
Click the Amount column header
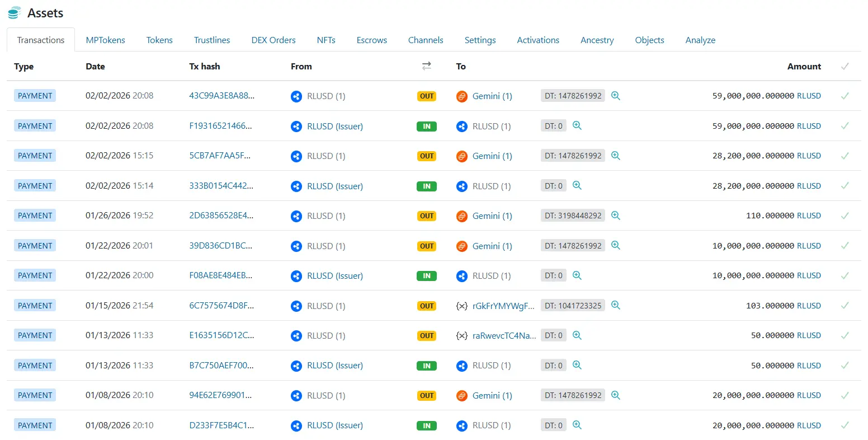(x=804, y=66)
